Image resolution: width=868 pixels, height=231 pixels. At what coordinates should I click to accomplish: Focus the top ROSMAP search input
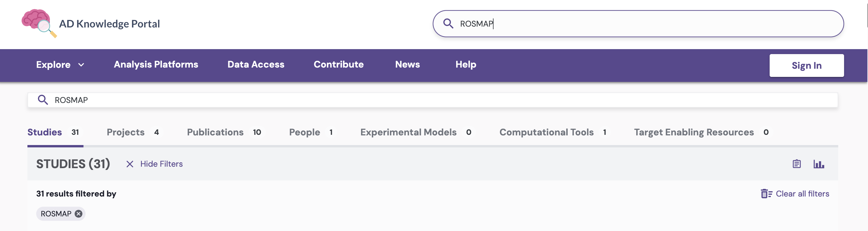638,23
